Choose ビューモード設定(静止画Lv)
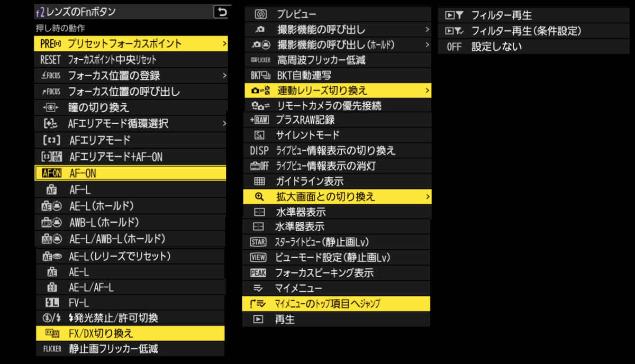Viewport: 635px width, 364px height. point(336,258)
